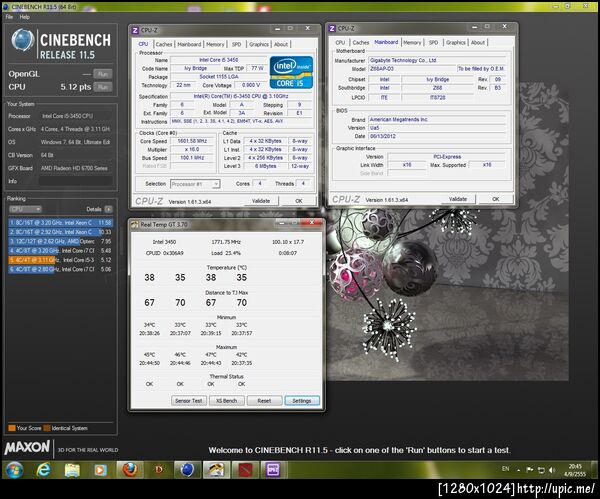
Task: Select the 4C/8T 2.80 GHz Core i7 ranking
Action: 60,269
